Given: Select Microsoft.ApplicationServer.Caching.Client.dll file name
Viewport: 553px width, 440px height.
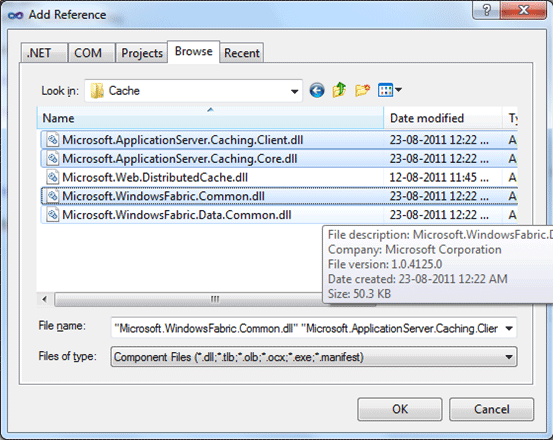Looking at the screenshot, I should (x=182, y=140).
